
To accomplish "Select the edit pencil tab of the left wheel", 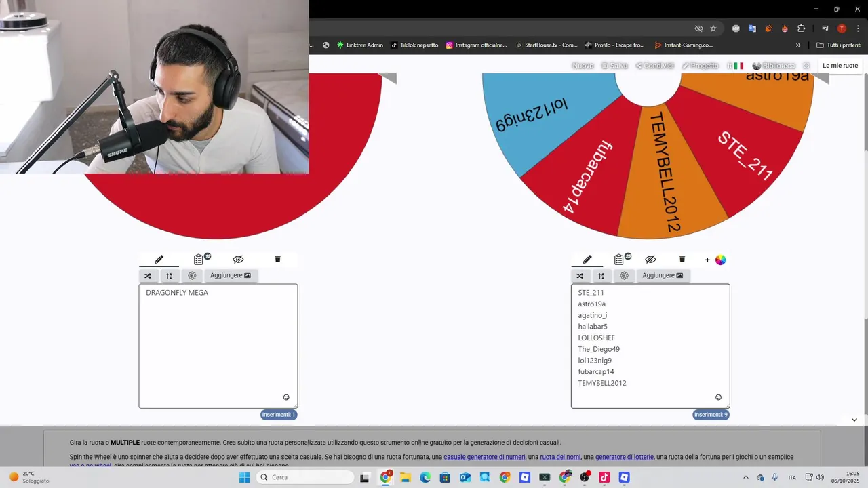I will pyautogui.click(x=159, y=260).
